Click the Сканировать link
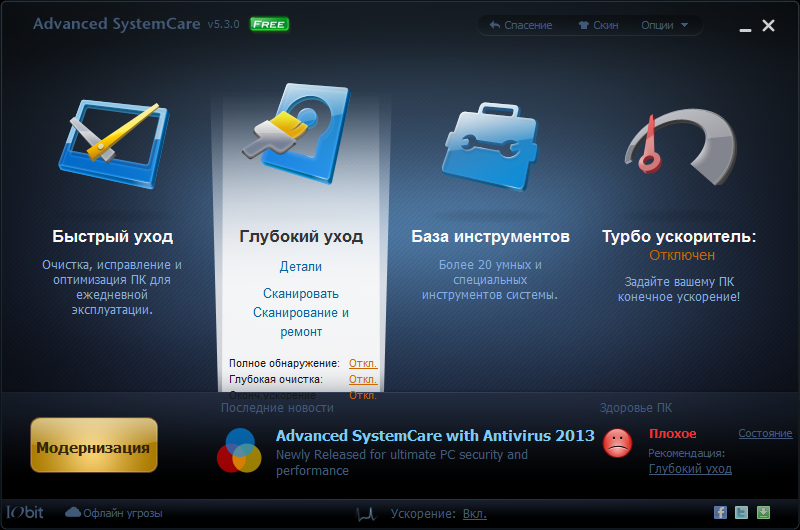 (x=301, y=294)
